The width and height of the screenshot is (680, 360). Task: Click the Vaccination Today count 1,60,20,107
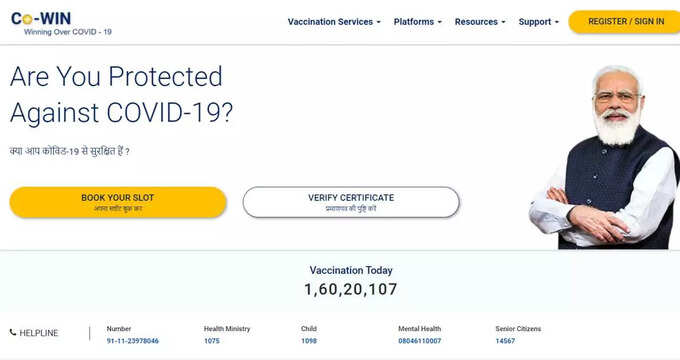point(350,289)
